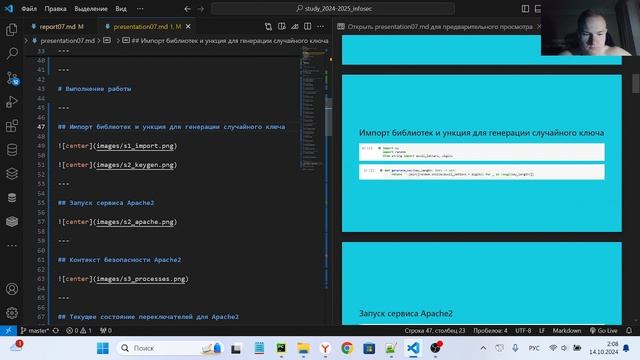
Task: Click the remote window indicator in the status bar
Action: 8,331
